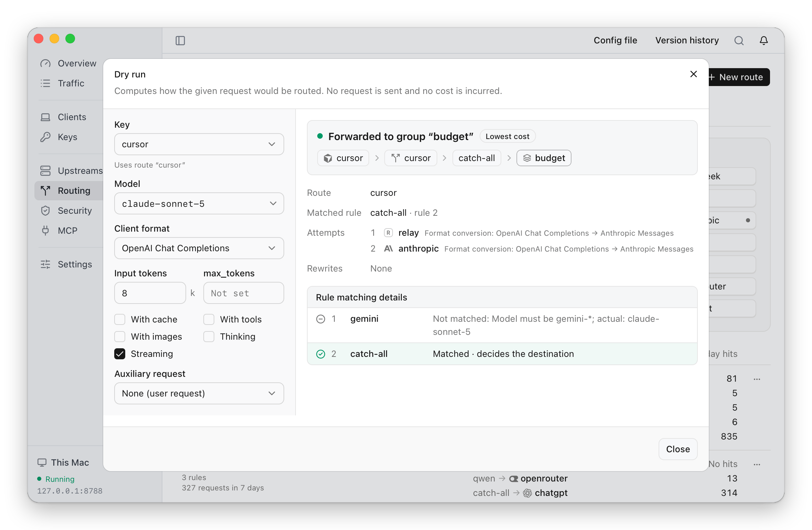Image resolution: width=812 pixels, height=530 pixels.
Task: Click the MCP plug icon
Action: pos(45,231)
